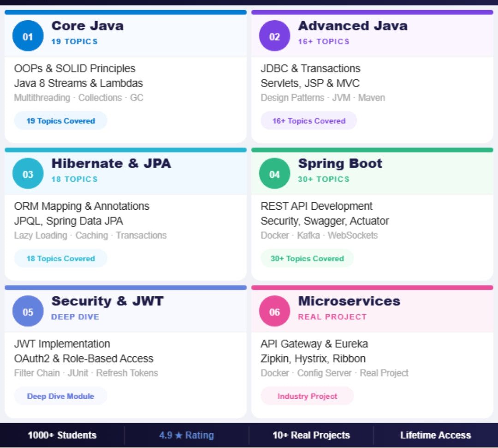The height and width of the screenshot is (448, 498).
Task: Click the 16+ TOPICS subtitle under Advanced Java
Action: point(324,41)
